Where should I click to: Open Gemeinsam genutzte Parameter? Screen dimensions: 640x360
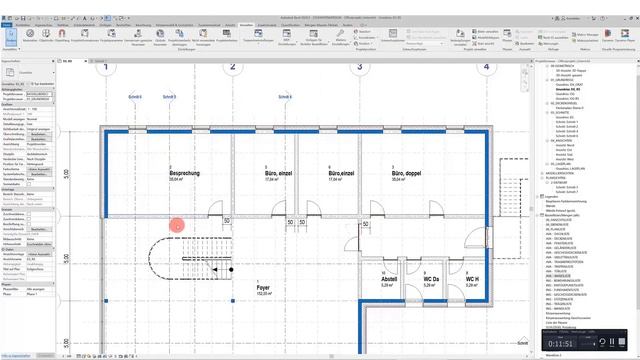click(138, 37)
